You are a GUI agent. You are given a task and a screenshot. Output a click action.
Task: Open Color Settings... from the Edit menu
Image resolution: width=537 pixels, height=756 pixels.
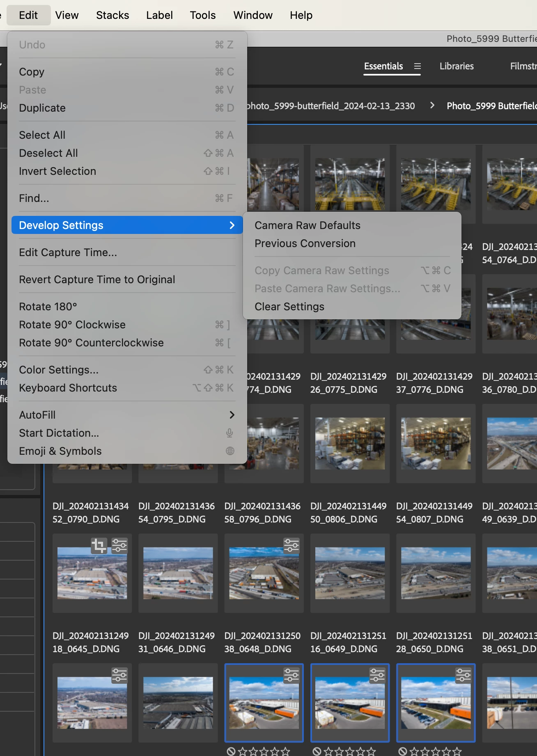pos(127,370)
